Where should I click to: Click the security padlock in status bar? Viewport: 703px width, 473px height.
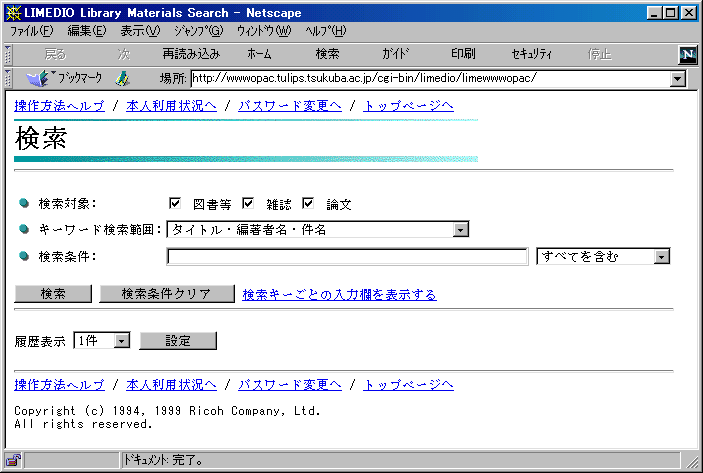coord(13,460)
